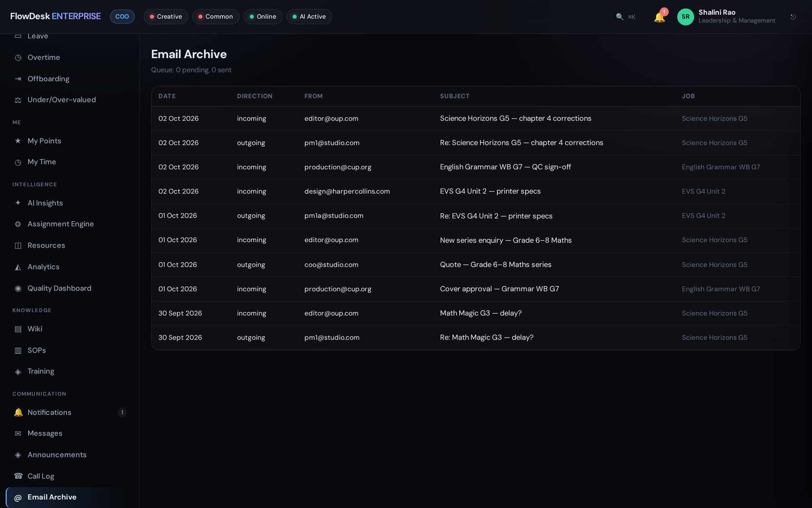Click the Quality Dashboard circle icon
This screenshot has width=812, height=508.
point(18,288)
